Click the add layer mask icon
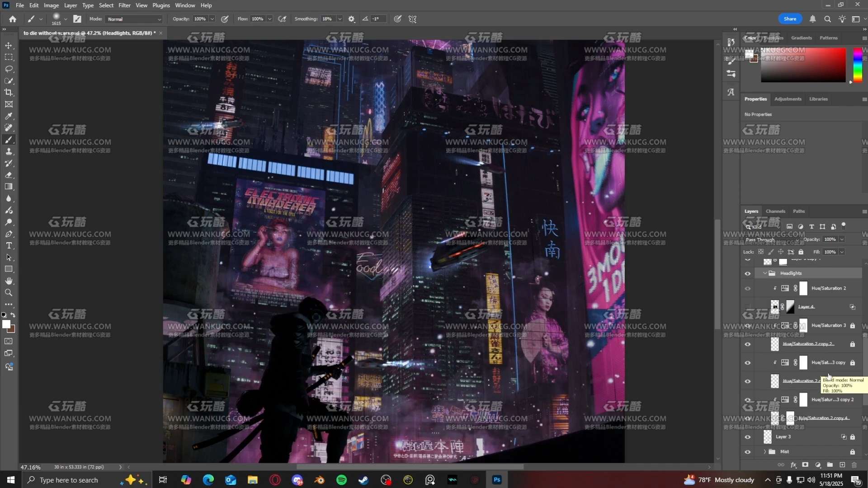 coord(805,465)
